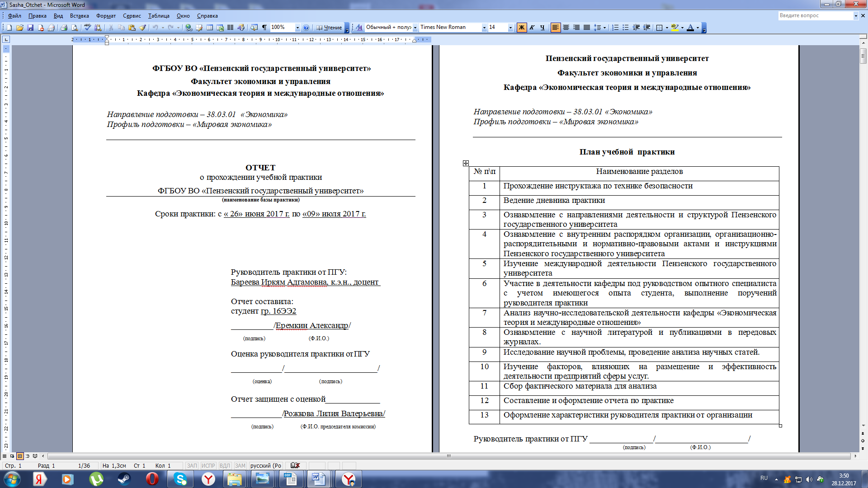Screen dimensions: 868x488
Task: Open Skype from the taskbar
Action: [x=180, y=479]
